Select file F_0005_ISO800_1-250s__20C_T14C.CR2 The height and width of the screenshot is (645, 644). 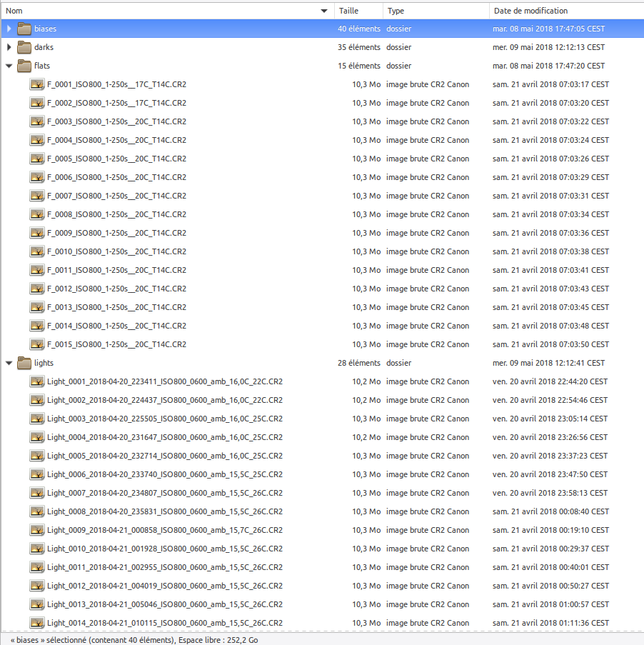[116, 159]
